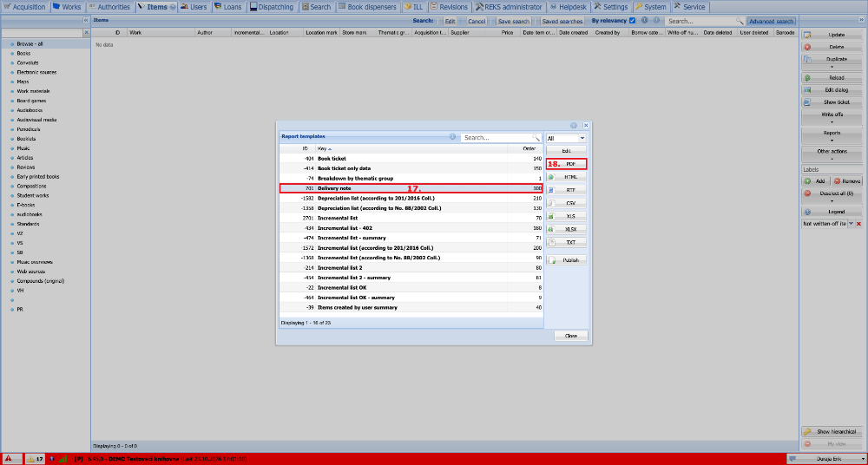
Task: Click Edit button in Report templates dialog
Action: 566,151
